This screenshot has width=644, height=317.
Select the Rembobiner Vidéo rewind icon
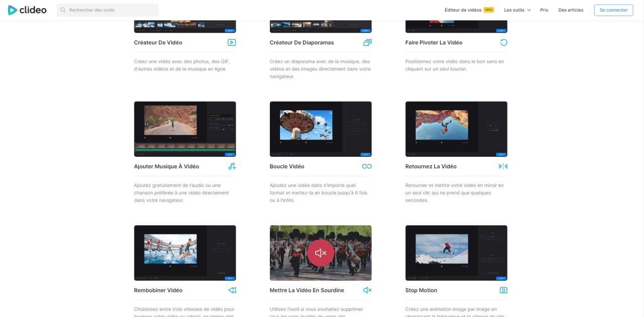(232, 290)
